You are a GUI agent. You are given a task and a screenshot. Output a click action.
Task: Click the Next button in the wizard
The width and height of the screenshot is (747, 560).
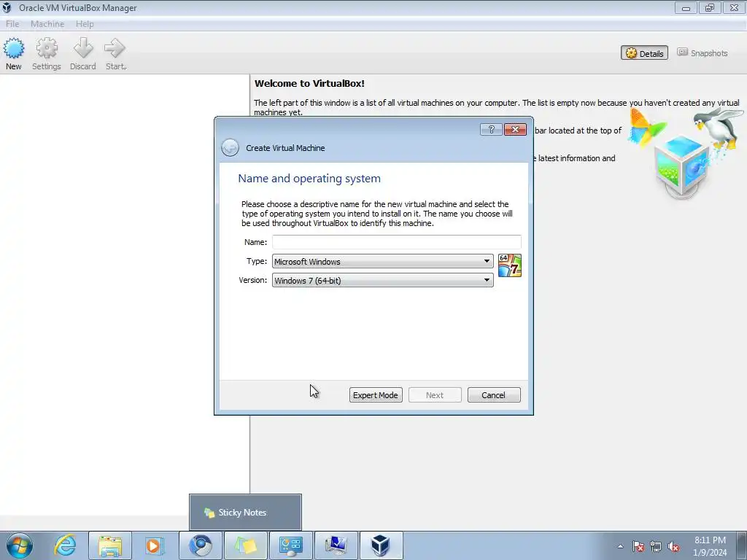pos(435,394)
